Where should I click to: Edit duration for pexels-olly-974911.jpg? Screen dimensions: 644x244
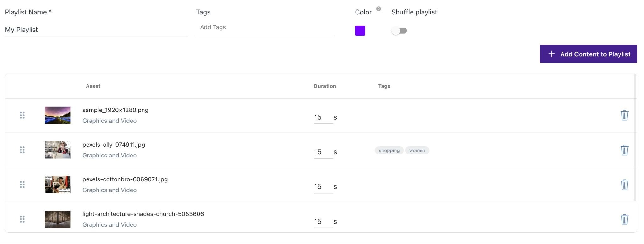[323, 152]
